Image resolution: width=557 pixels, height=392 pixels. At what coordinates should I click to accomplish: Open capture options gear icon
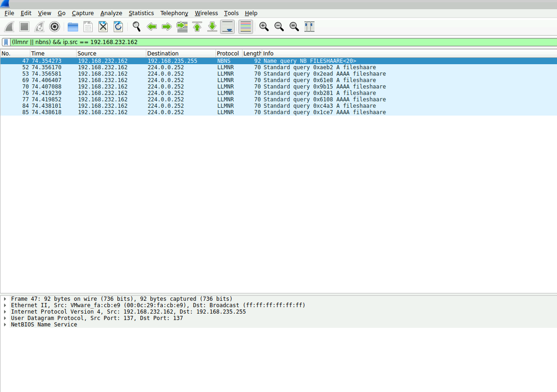pos(54,26)
